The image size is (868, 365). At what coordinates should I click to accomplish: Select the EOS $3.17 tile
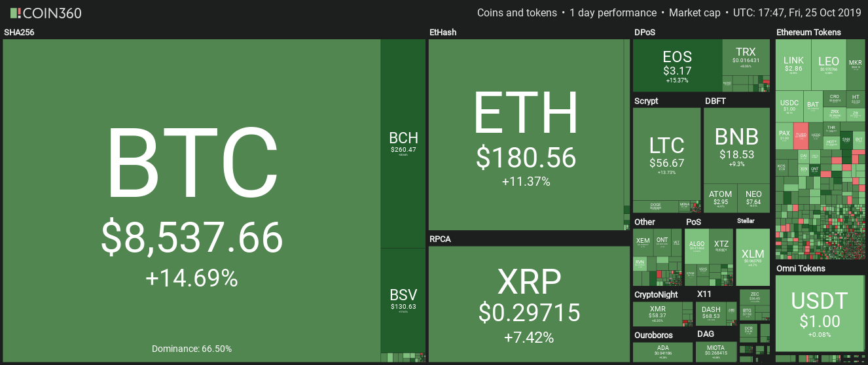point(677,65)
